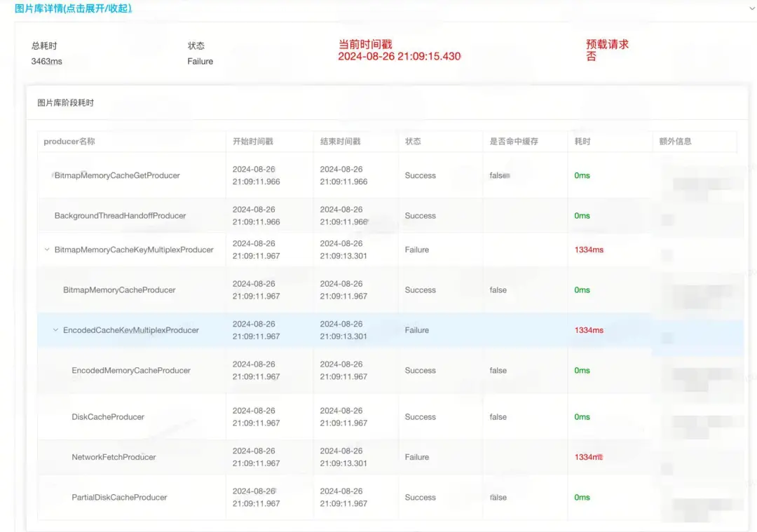
Task: Click 0ms in the DiskCacheProducer row
Action: click(582, 416)
